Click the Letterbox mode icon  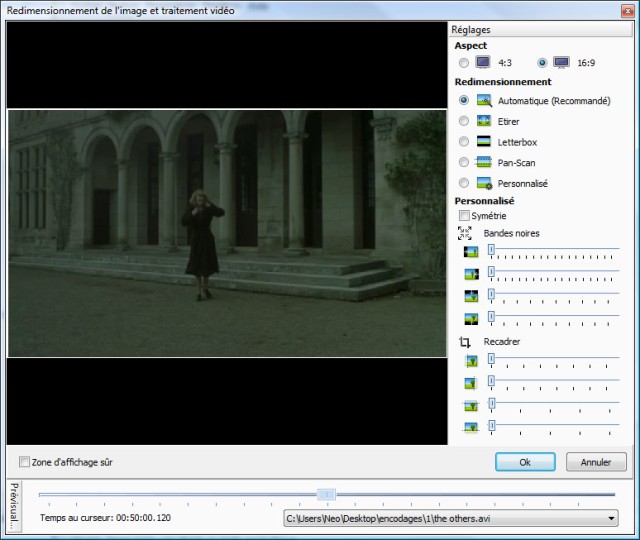click(x=484, y=142)
